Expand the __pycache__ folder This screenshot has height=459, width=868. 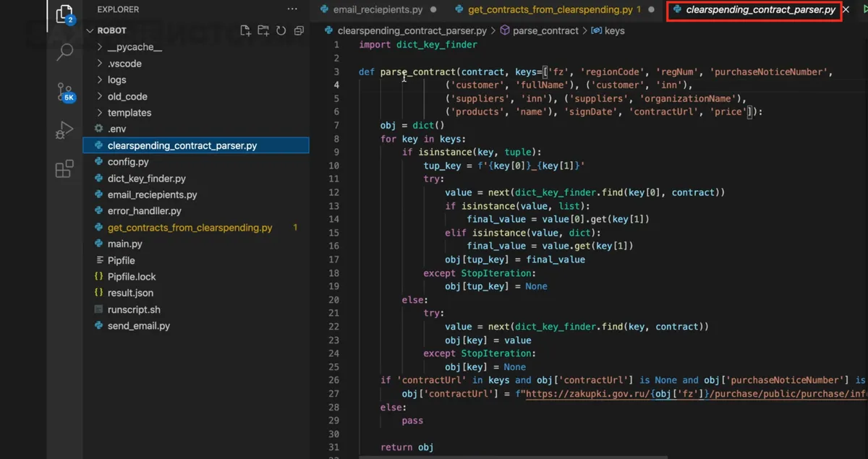(134, 47)
